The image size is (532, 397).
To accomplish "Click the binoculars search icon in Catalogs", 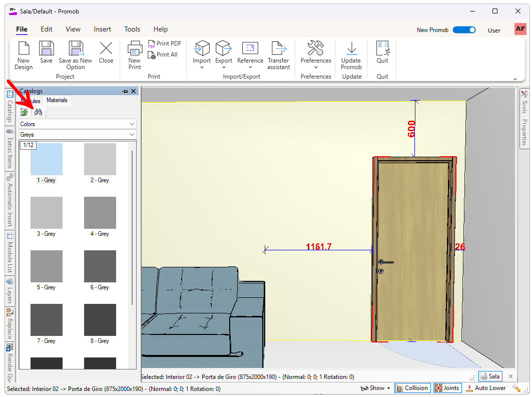I will [38, 112].
